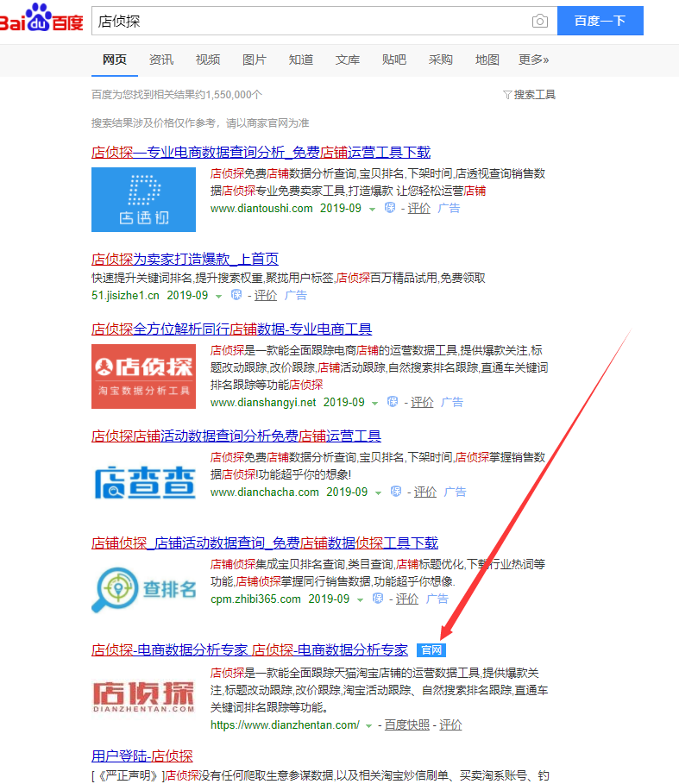Viewport: 679px width, 784px height.
Task: Expand dropdown arrow after dianzhentan.com URL
Action: click(369, 725)
